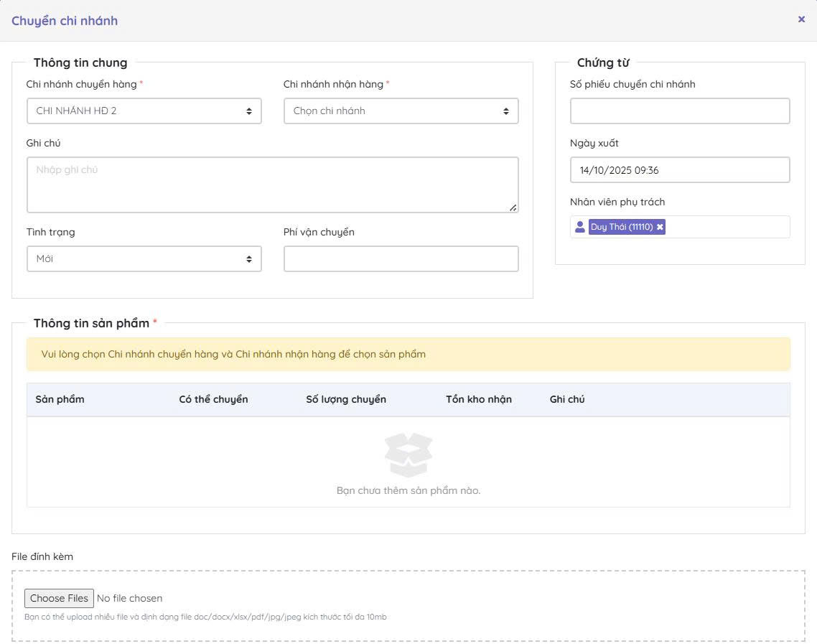Screen dimensions: 817x644
Task: Focus the Phí vận chuyển input field
Action: pyautogui.click(x=401, y=259)
